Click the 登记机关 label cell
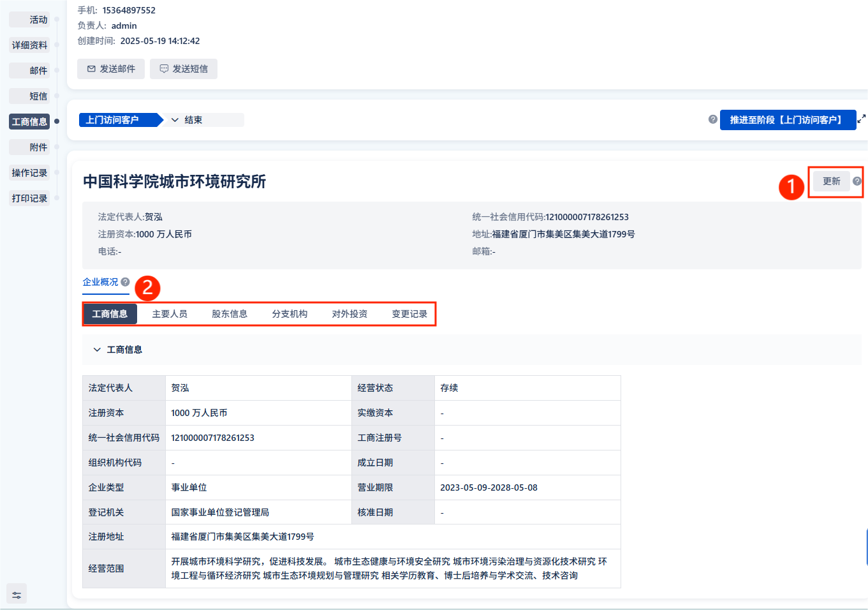This screenshot has height=610, width=868. click(x=124, y=512)
